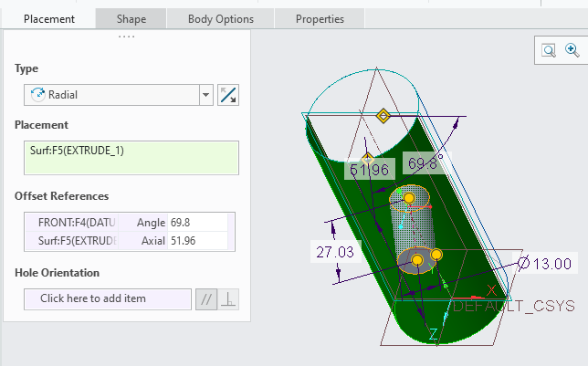The image size is (588, 366).
Task: Click the Angle label cell
Action: pos(143,223)
